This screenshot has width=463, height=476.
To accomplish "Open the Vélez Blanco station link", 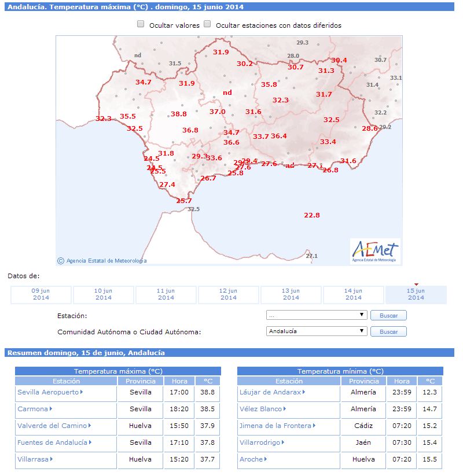I will (x=260, y=409).
